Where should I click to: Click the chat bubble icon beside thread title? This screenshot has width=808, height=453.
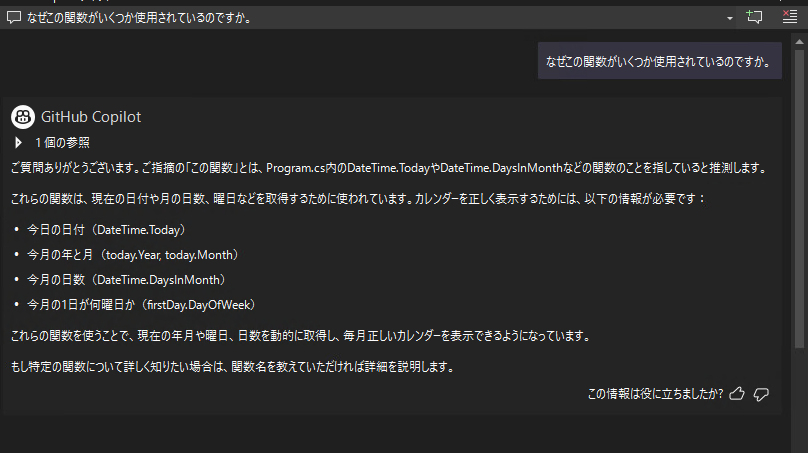click(x=13, y=18)
